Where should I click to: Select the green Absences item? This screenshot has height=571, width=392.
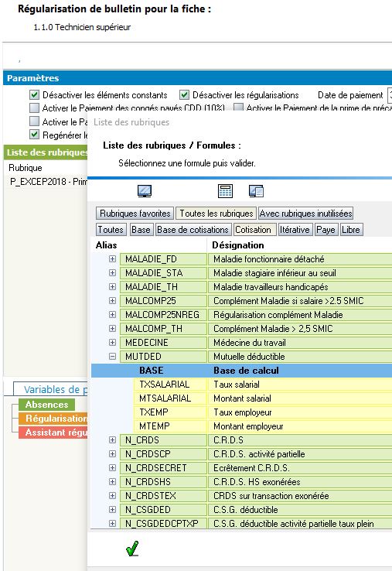pos(46,405)
